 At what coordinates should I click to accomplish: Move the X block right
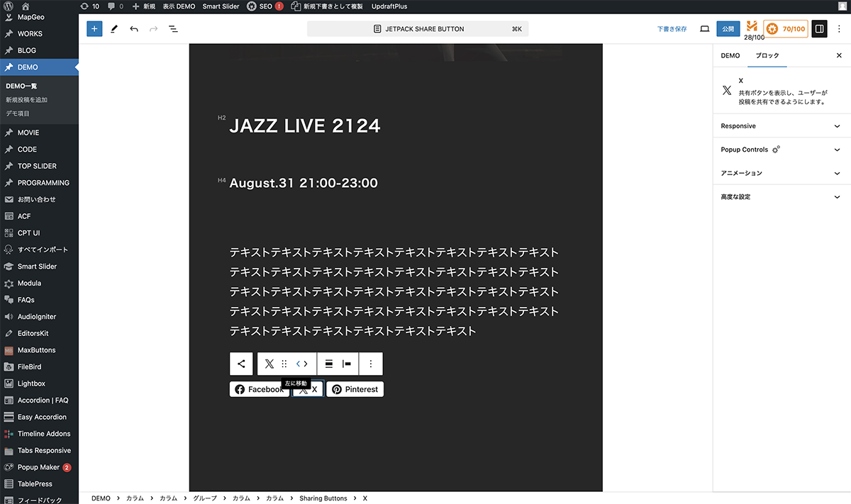pos(306,364)
